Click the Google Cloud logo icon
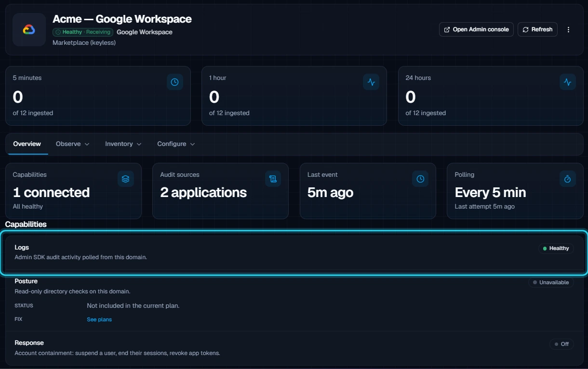 click(x=29, y=30)
